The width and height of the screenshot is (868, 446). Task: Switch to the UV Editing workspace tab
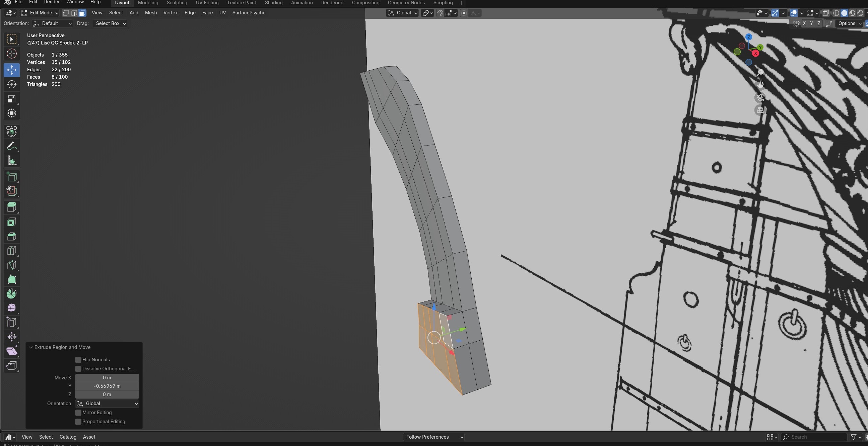[x=207, y=3]
